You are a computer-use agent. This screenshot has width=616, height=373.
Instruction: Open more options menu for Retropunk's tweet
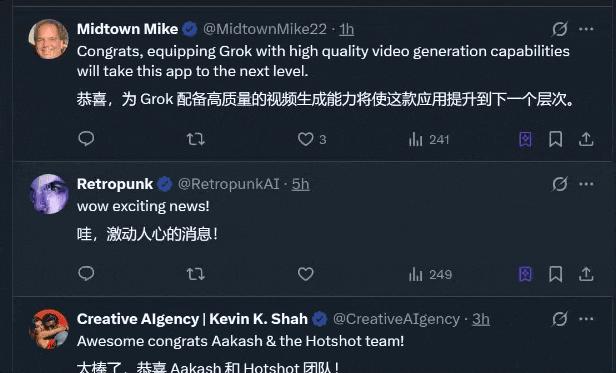pyautogui.click(x=586, y=184)
